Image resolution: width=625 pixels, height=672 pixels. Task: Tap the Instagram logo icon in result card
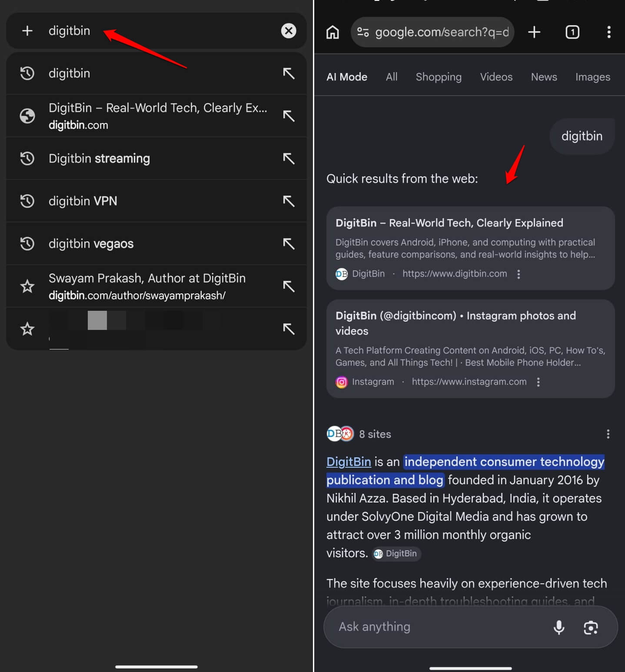point(342,382)
